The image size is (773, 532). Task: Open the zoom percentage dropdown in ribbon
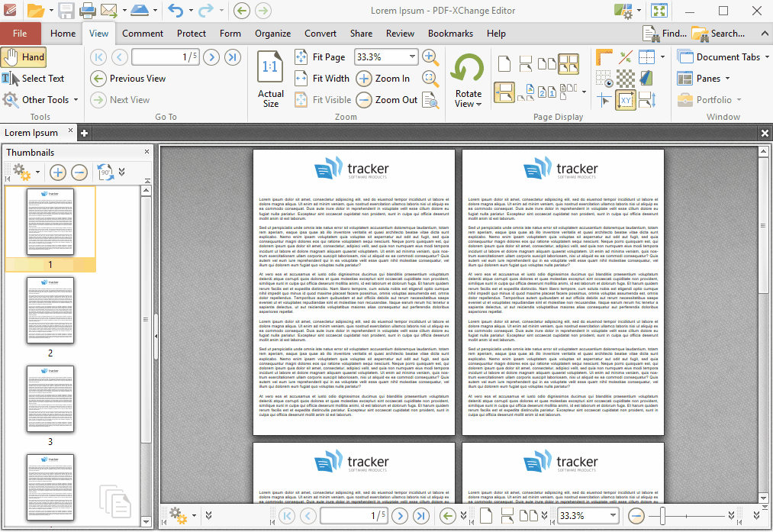412,56
